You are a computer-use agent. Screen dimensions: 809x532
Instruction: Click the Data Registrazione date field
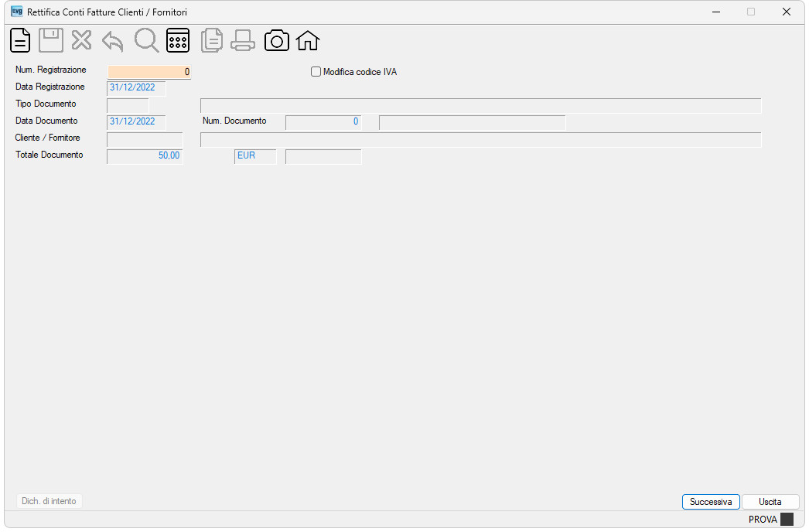point(136,87)
